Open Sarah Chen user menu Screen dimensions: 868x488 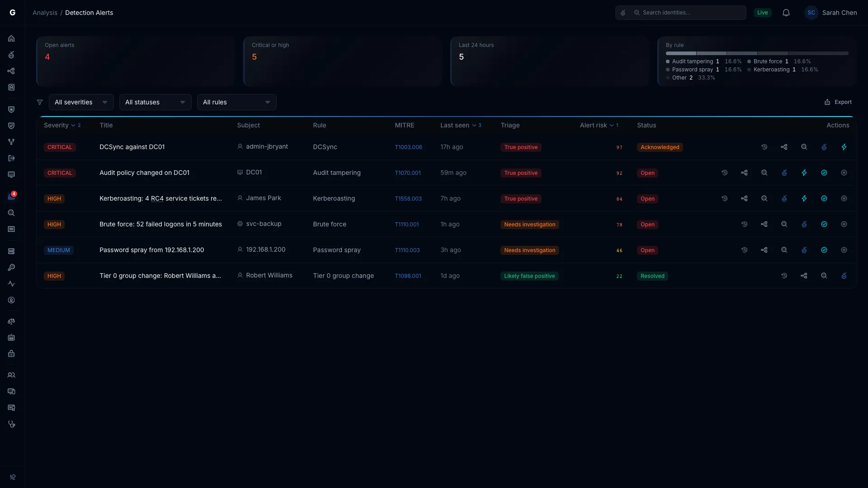[x=831, y=13]
